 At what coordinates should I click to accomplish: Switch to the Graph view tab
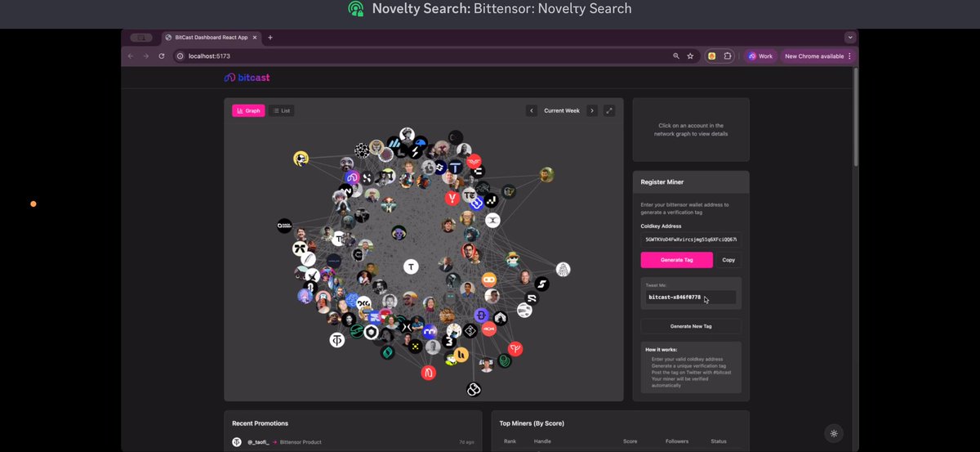248,110
